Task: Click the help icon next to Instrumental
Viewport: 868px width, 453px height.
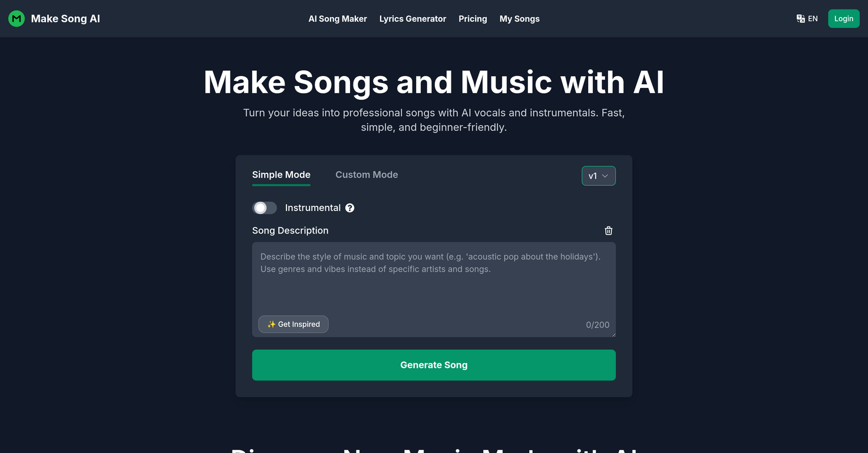Action: (350, 208)
